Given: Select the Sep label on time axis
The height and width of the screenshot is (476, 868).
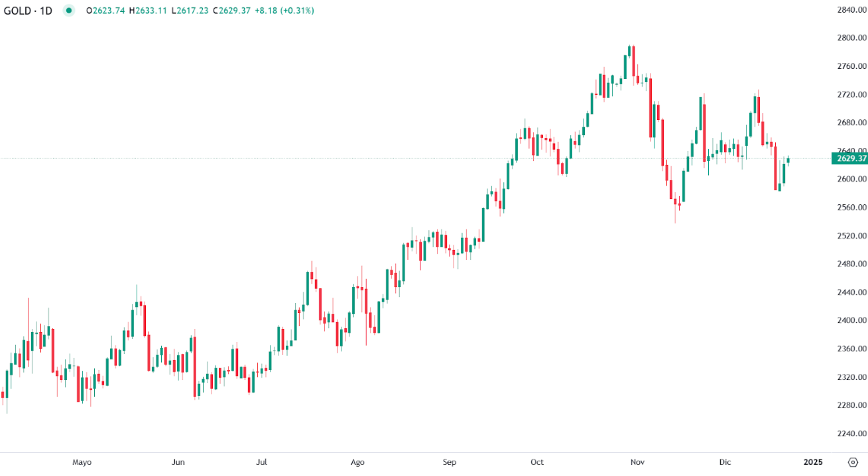Looking at the screenshot, I should [450, 462].
